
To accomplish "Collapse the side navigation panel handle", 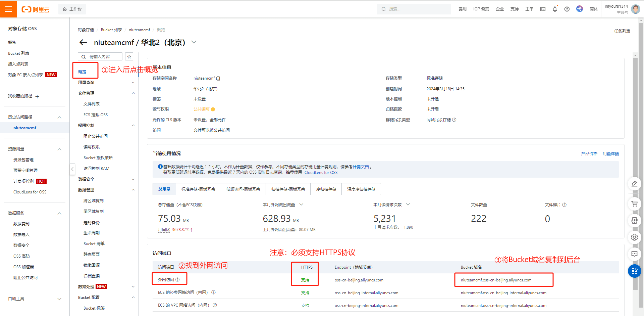I will click(x=72, y=169).
